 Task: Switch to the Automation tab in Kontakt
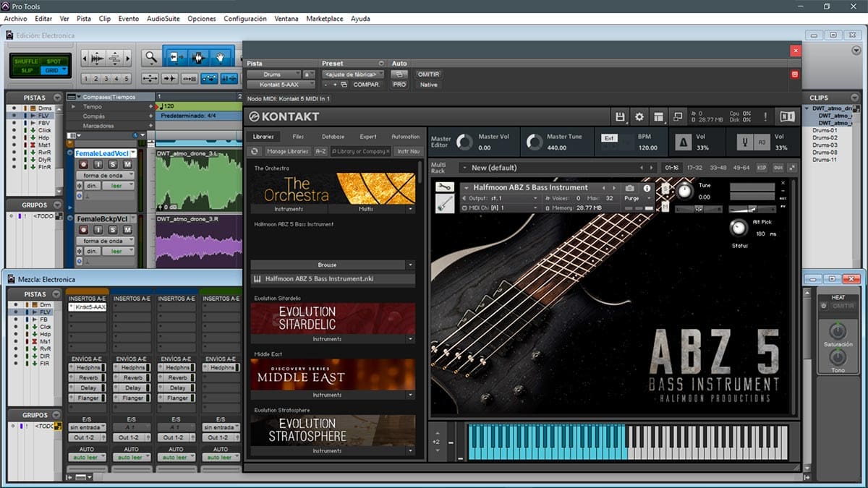click(x=405, y=137)
